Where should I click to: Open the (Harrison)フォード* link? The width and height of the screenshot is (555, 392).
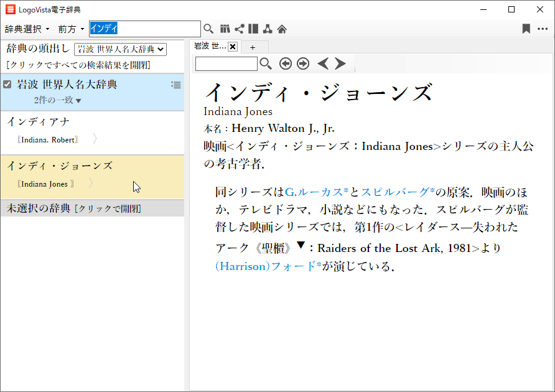268,266
